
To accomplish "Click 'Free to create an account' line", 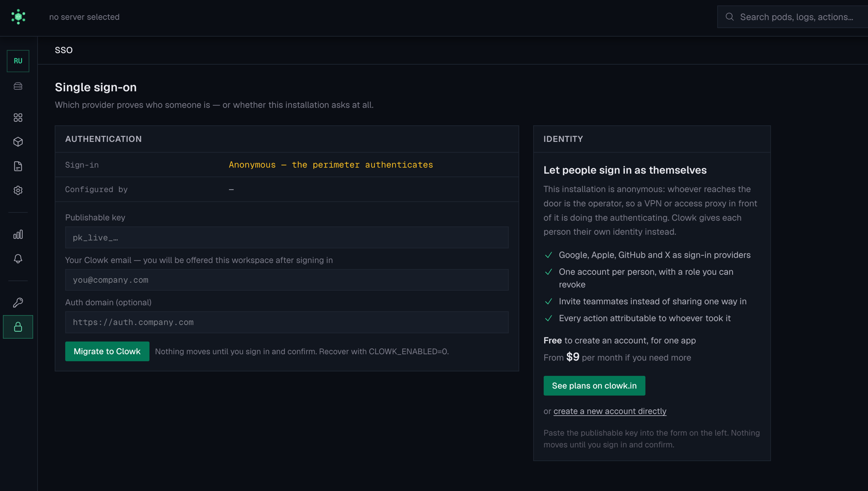I will point(619,340).
